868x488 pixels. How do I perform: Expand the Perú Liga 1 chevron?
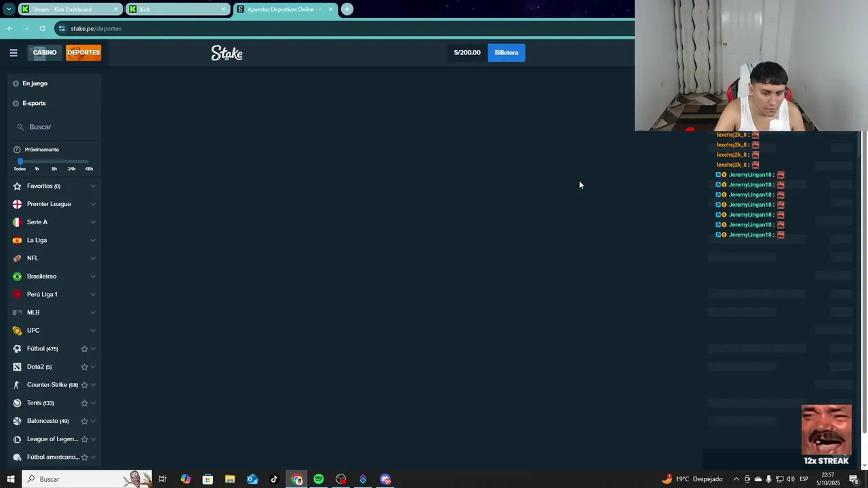click(x=93, y=295)
